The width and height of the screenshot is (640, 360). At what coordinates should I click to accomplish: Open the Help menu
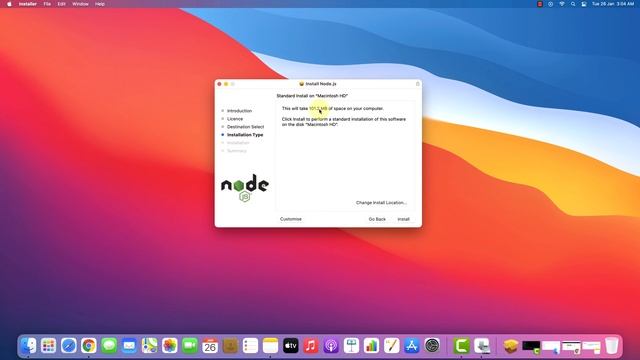100,4
